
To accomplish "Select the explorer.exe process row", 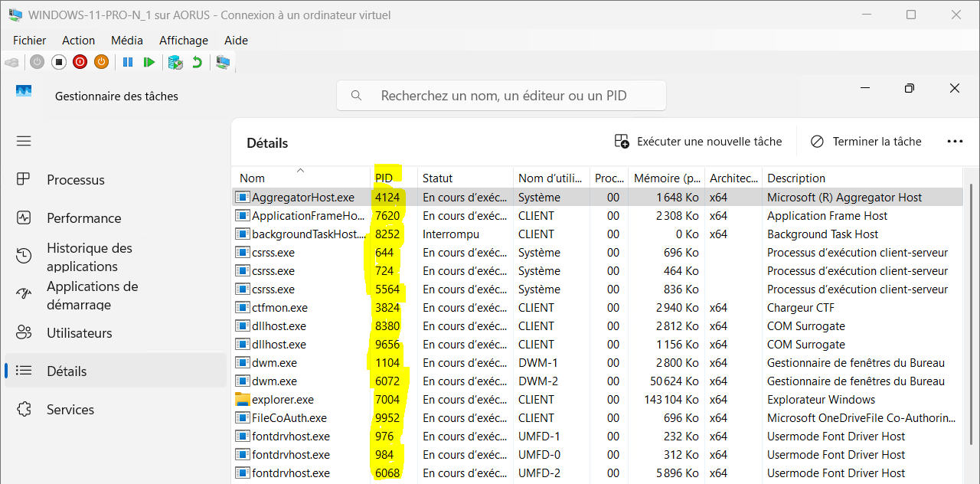I will [283, 400].
